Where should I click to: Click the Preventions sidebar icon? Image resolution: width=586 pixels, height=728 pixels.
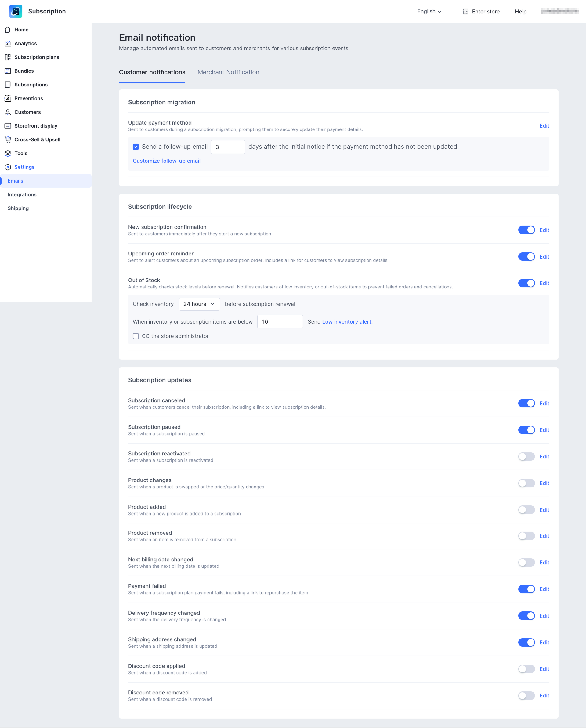coord(8,98)
